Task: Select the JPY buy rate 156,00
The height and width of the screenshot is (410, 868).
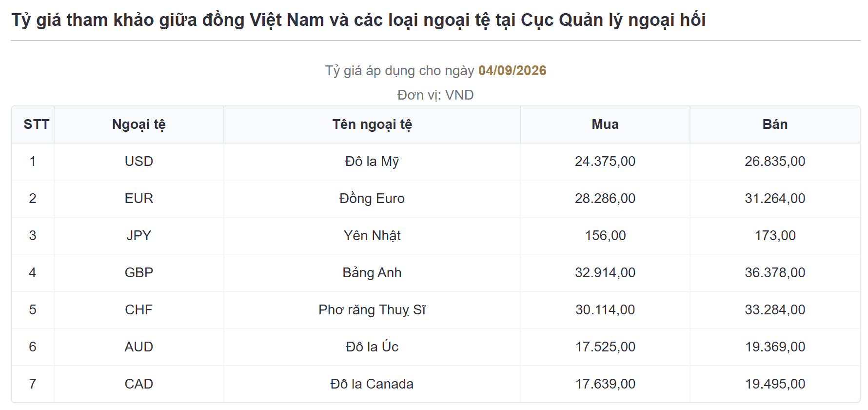Action: 605,236
